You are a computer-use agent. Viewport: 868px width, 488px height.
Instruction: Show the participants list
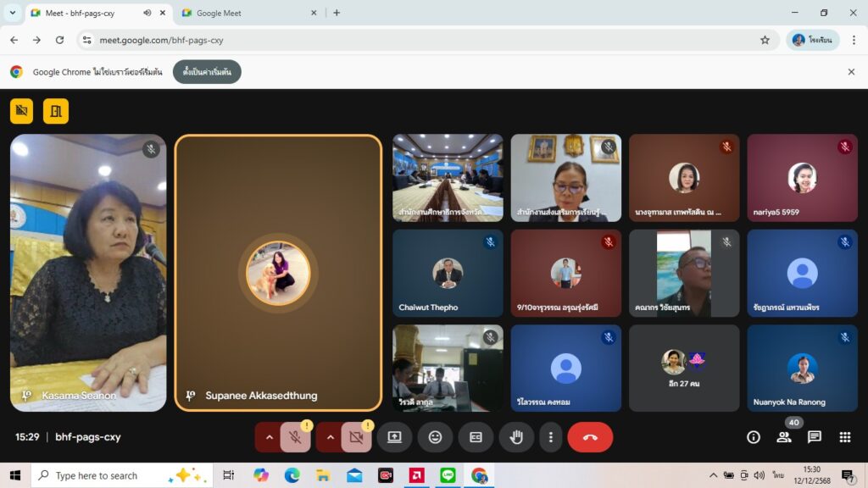click(x=784, y=437)
